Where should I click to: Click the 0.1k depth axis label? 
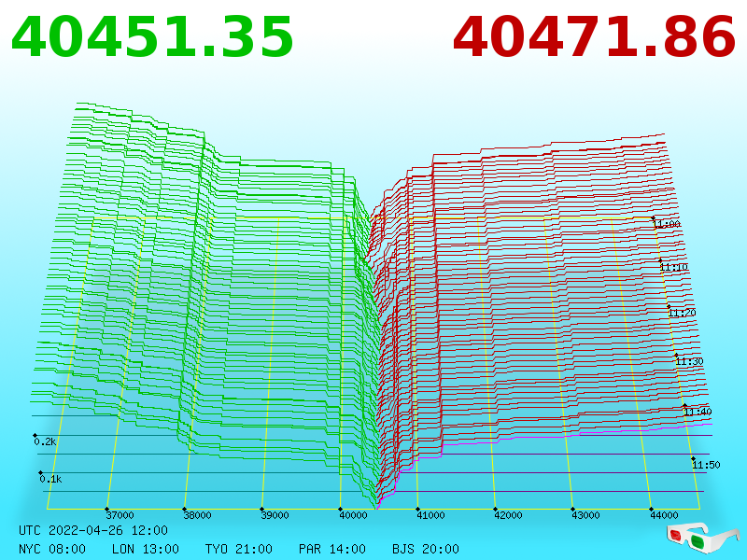pos(50,479)
